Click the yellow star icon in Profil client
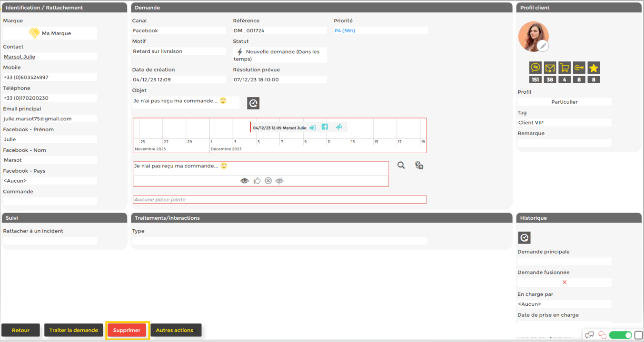The height and width of the screenshot is (342, 644). [594, 68]
